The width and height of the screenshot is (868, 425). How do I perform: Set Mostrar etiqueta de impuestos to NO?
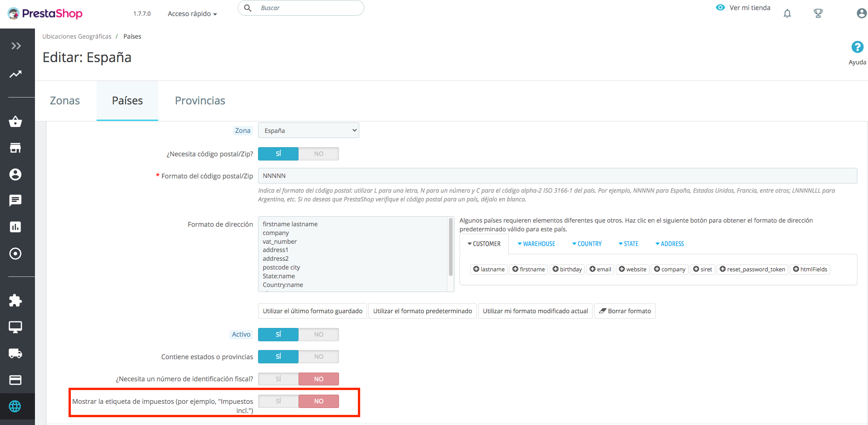click(x=319, y=401)
